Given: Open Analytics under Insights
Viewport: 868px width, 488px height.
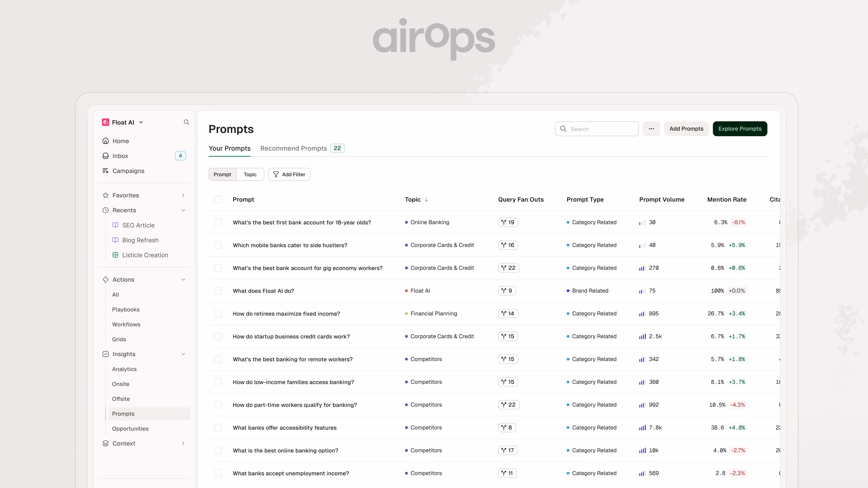Looking at the screenshot, I should tap(124, 369).
